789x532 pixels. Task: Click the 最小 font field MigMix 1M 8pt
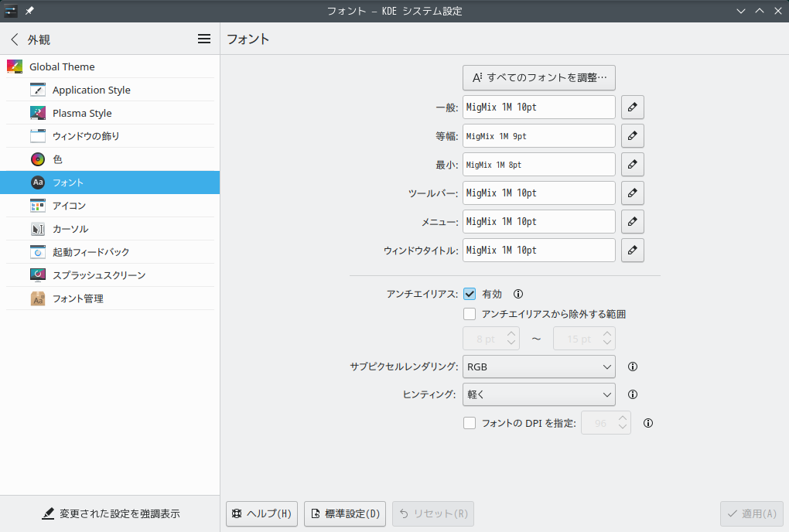pos(539,165)
